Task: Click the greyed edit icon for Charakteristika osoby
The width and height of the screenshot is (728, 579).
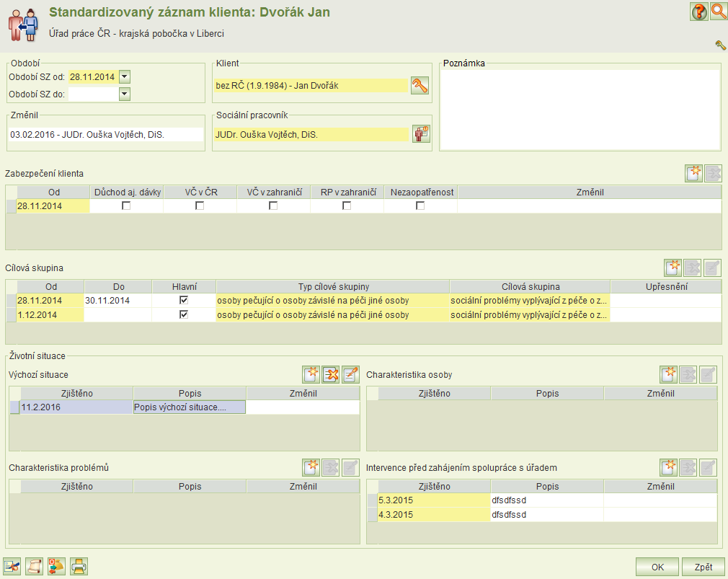Action: [708, 374]
